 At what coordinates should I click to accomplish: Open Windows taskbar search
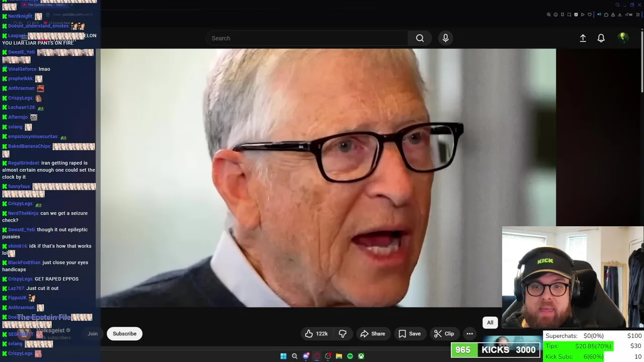(x=295, y=356)
